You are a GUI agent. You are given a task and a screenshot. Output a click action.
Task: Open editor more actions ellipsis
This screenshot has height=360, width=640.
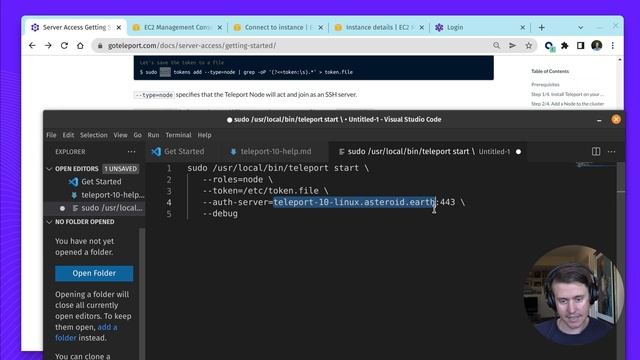pyautogui.click(x=611, y=152)
